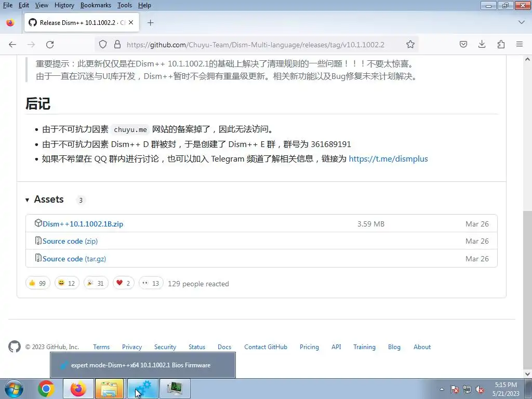This screenshot has width=532, height=399.
Task: Collapse the Assets section triangle
Action: pos(27,200)
